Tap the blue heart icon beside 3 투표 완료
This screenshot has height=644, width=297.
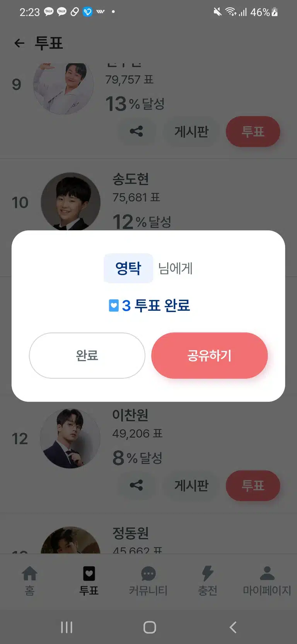pos(113,305)
